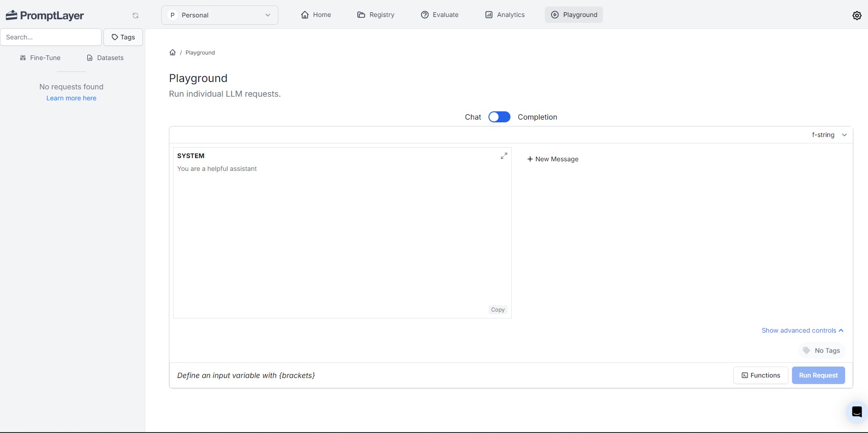Click the Playground page heading

pyautogui.click(x=198, y=78)
